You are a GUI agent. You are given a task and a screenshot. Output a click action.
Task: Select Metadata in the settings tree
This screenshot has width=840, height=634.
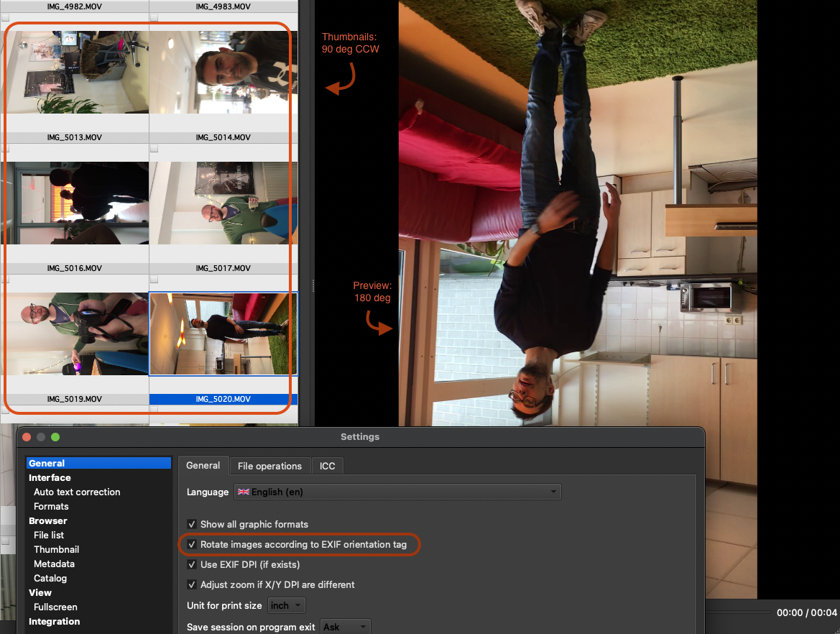click(54, 564)
